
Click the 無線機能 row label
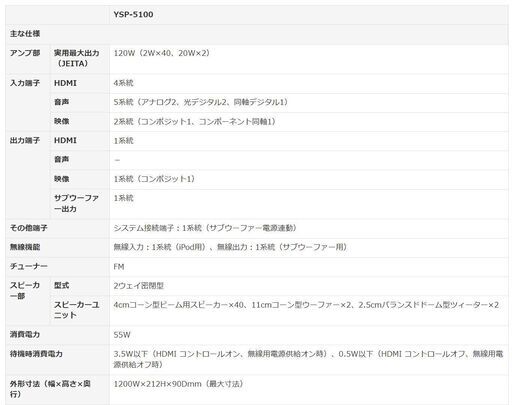point(25,247)
